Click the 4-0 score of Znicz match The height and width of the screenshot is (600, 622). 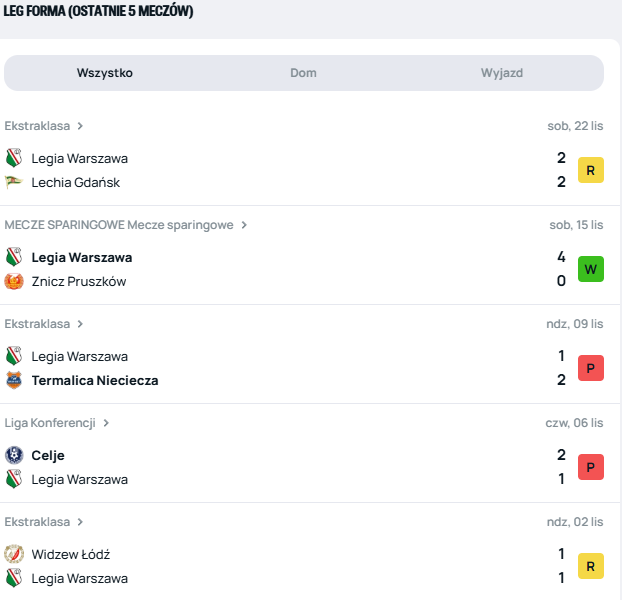click(561, 269)
